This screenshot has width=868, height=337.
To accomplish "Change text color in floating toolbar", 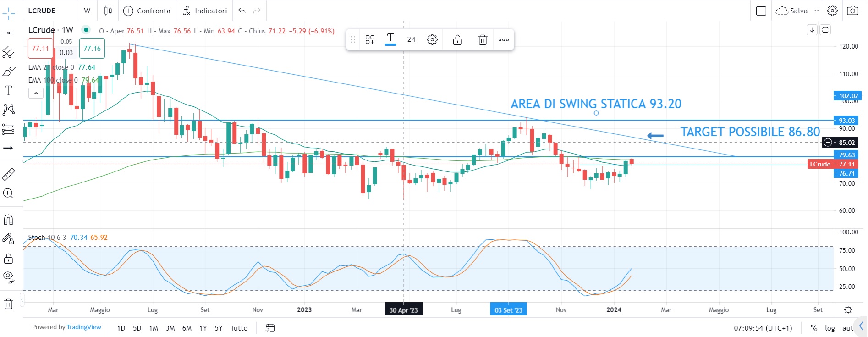I will click(x=390, y=40).
